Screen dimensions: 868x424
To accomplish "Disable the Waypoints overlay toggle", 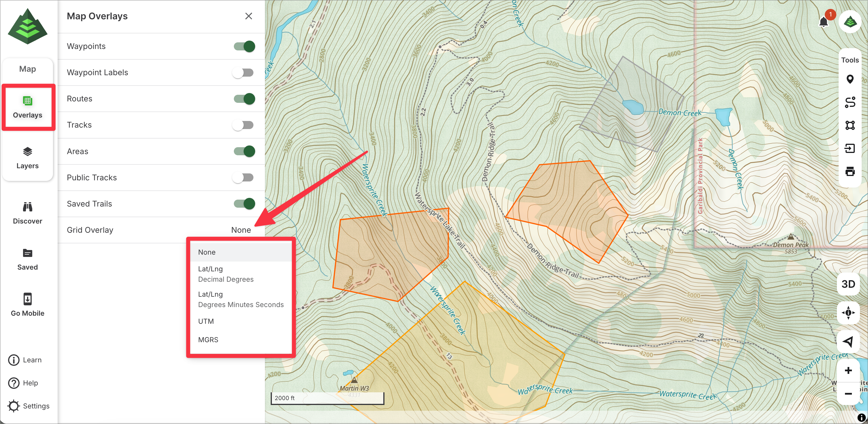I will pos(244,46).
